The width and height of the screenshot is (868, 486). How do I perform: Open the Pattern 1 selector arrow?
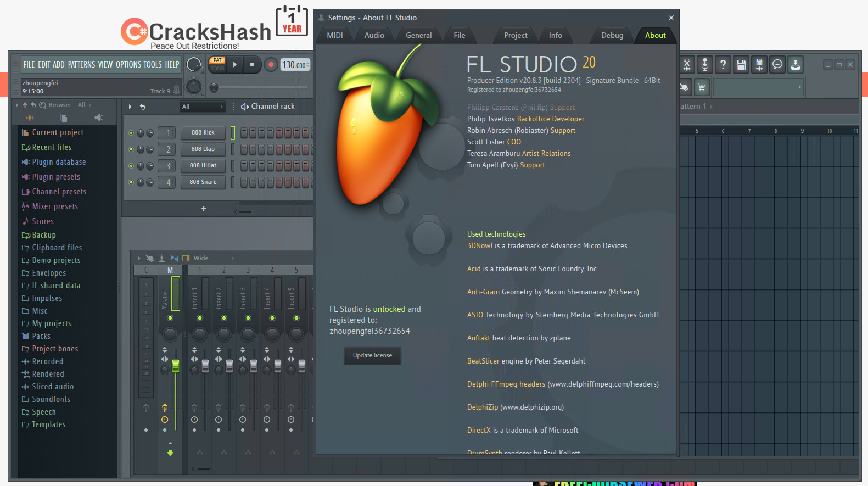[x=712, y=107]
